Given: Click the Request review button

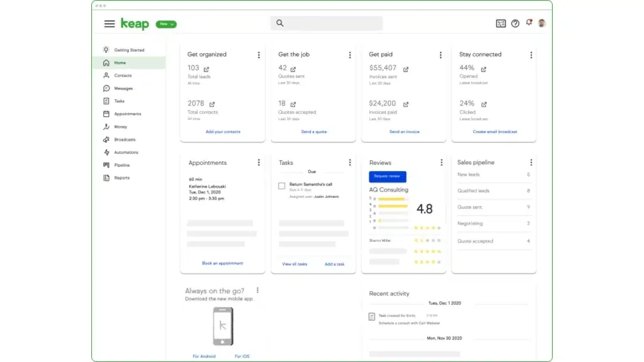Looking at the screenshot, I should click(x=387, y=176).
